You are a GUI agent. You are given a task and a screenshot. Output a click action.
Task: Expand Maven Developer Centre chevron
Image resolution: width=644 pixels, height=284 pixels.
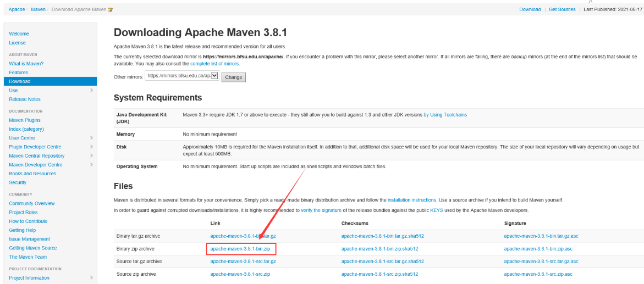pyautogui.click(x=92, y=165)
